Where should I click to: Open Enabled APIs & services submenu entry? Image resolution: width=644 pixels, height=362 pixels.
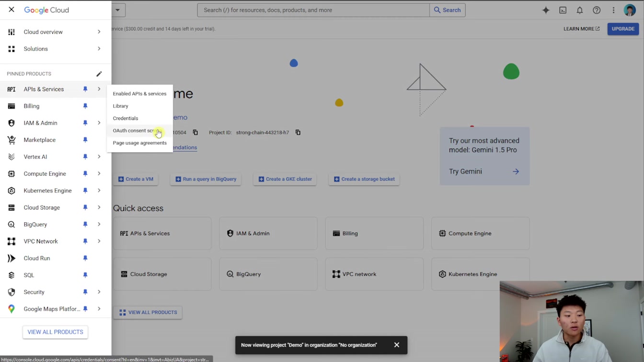[139, 94]
